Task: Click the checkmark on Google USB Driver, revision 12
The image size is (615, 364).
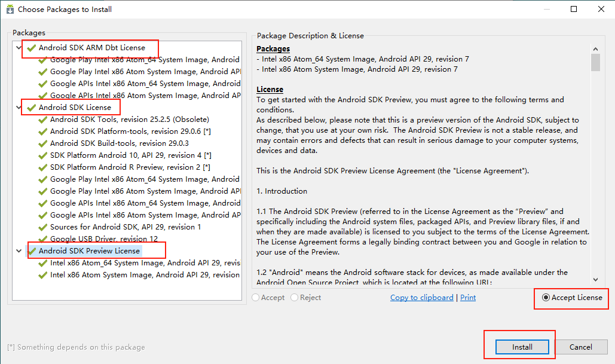Action: coord(43,239)
